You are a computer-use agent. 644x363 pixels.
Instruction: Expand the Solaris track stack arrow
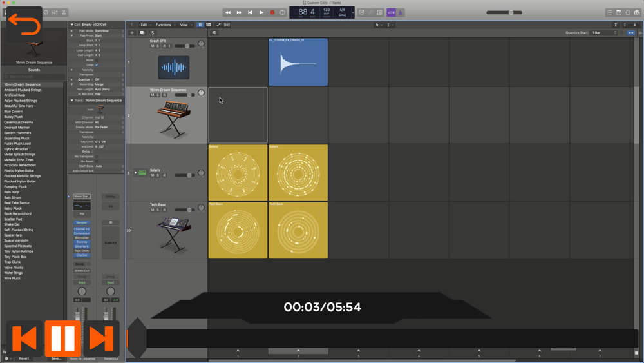[x=135, y=173]
